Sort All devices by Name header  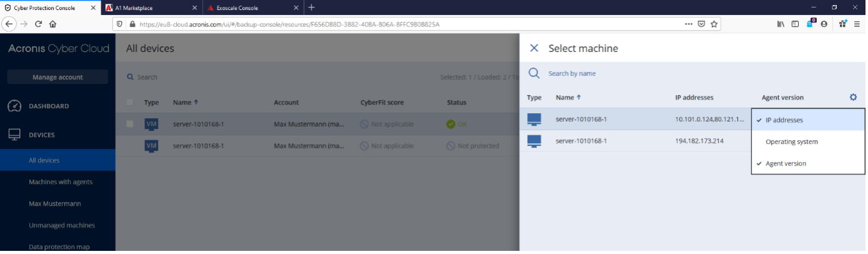pyautogui.click(x=185, y=102)
